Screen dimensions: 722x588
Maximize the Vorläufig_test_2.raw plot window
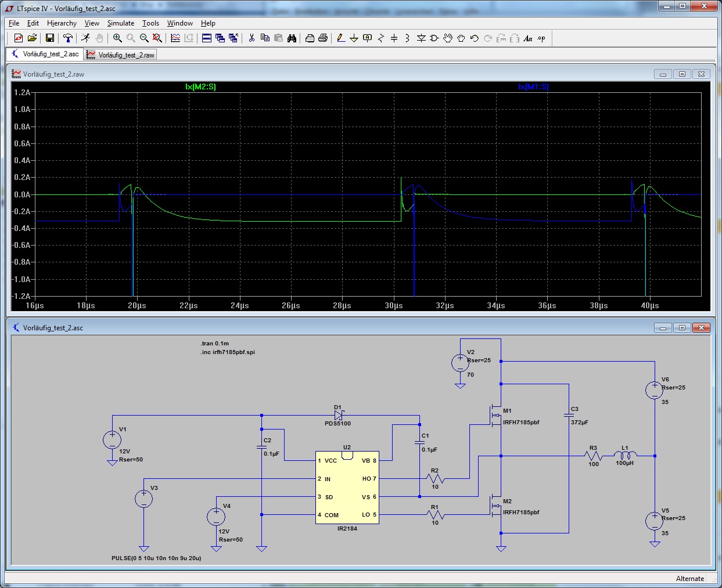[683, 74]
